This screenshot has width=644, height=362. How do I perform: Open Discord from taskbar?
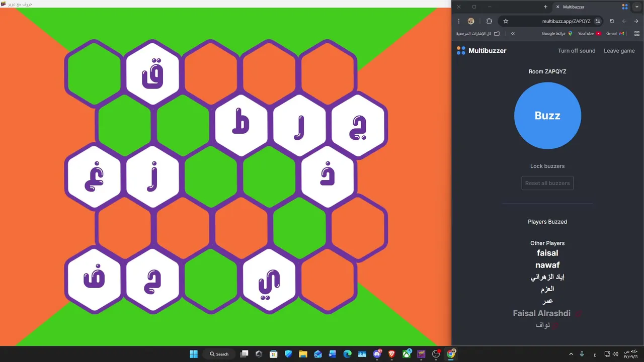pos(377,354)
